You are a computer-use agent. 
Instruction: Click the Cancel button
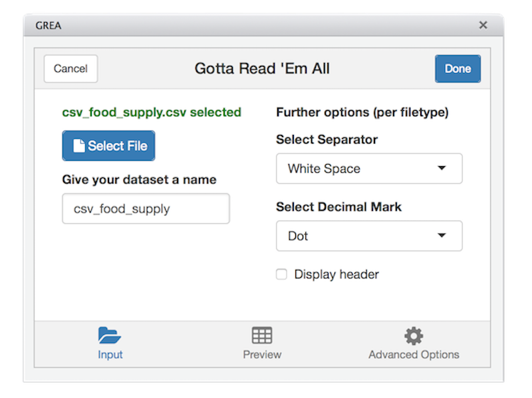point(70,69)
